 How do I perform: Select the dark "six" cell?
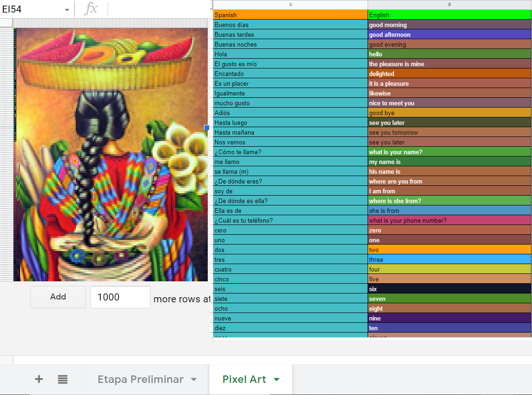pos(449,289)
